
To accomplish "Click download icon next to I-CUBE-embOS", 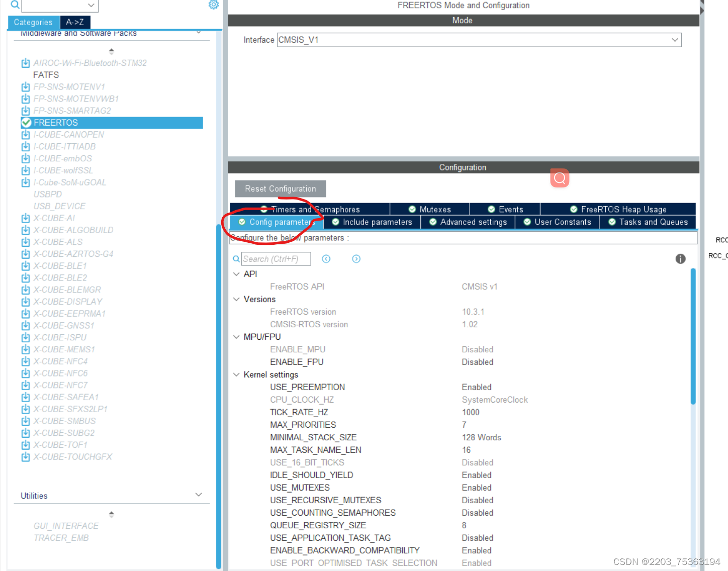I will pos(26,158).
